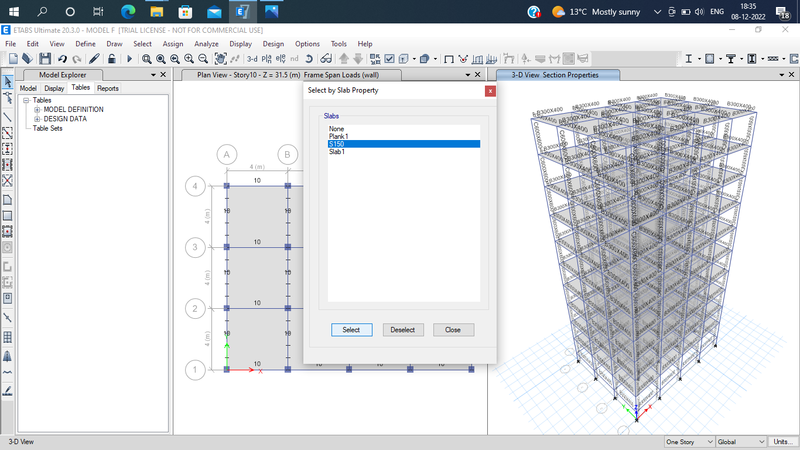Collapse the Tables tree node
Screen dimensions: 800x450
[x=26, y=101]
